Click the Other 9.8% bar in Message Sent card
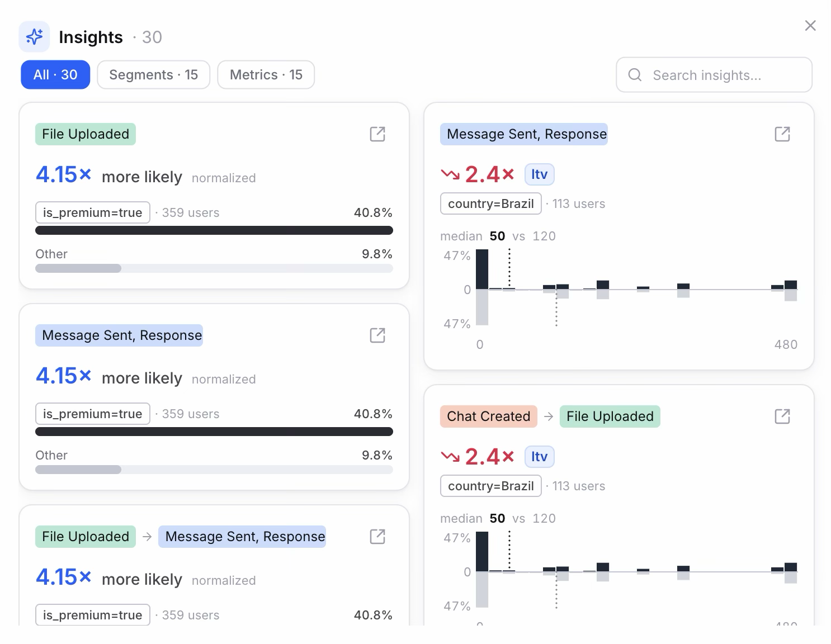This screenshot has height=644, width=831. tap(214, 470)
